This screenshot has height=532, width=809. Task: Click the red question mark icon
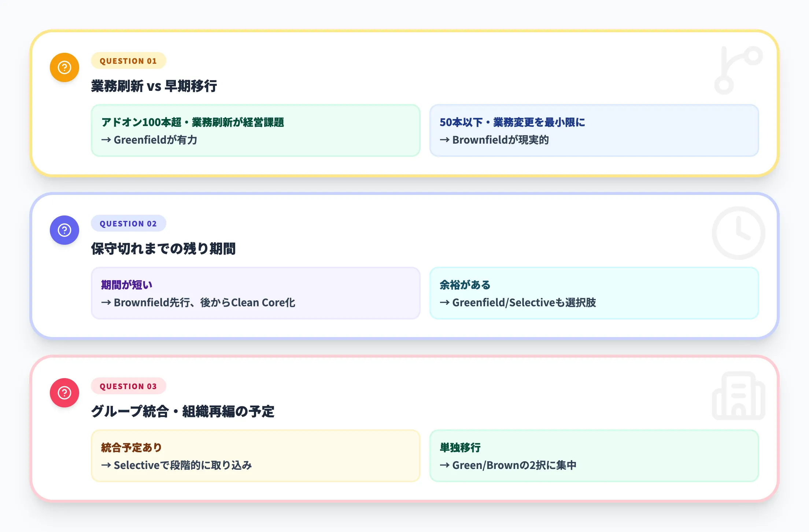[x=64, y=392]
